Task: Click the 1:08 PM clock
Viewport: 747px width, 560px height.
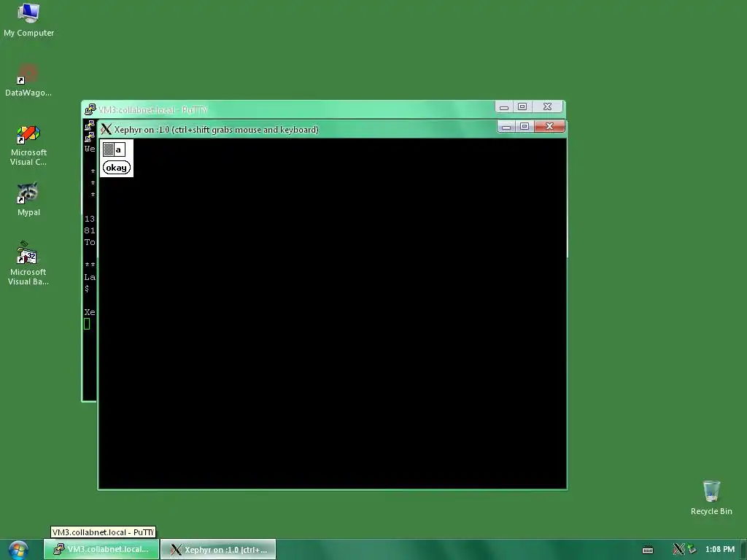Action: (720, 549)
